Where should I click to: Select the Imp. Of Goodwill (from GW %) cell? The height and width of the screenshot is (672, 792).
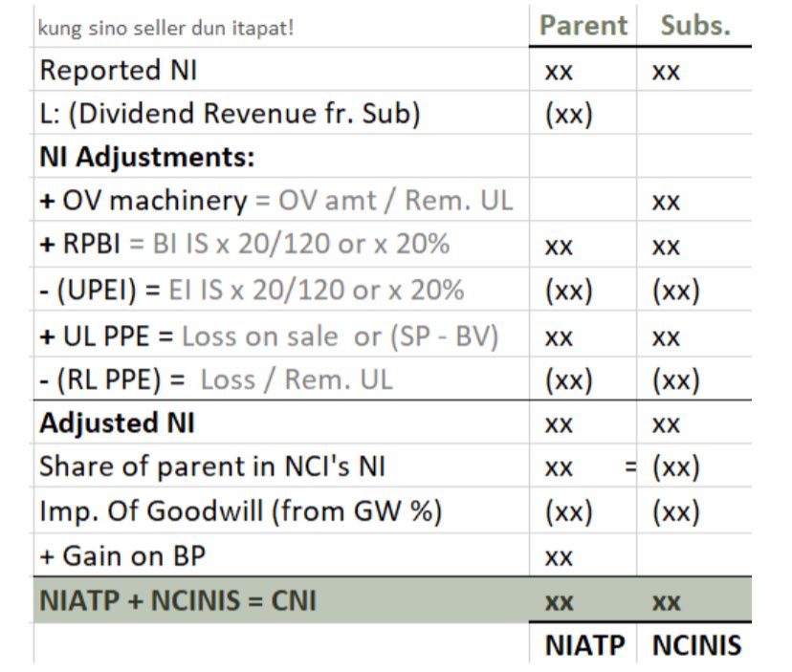(x=281, y=509)
